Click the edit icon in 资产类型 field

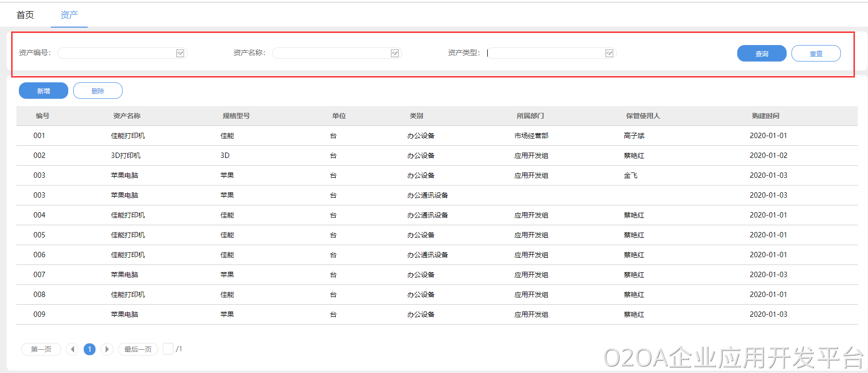click(609, 53)
